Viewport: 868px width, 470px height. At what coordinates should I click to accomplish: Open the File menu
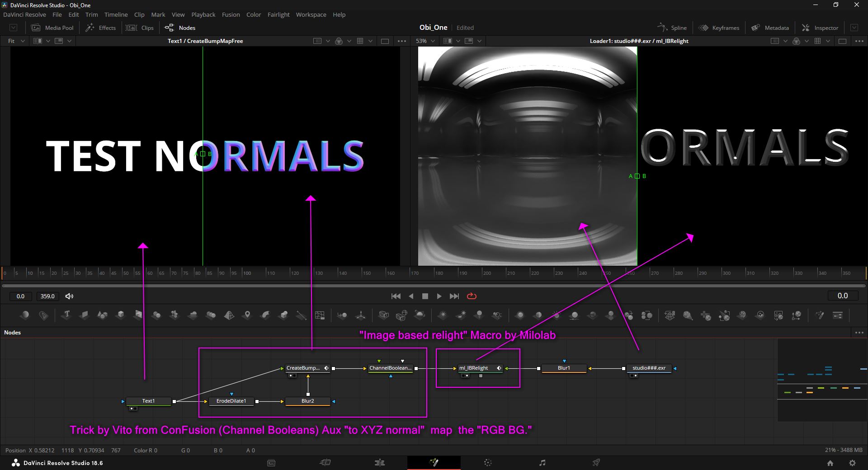point(57,14)
